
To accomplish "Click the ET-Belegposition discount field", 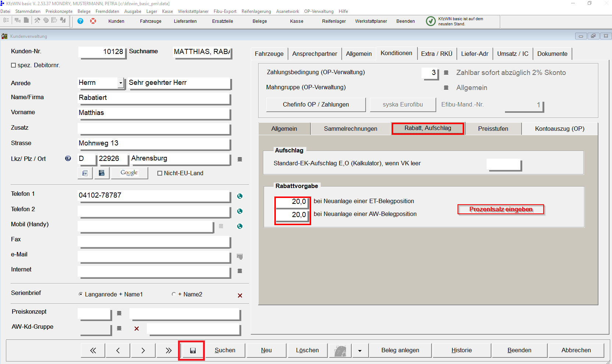I will point(292,202).
